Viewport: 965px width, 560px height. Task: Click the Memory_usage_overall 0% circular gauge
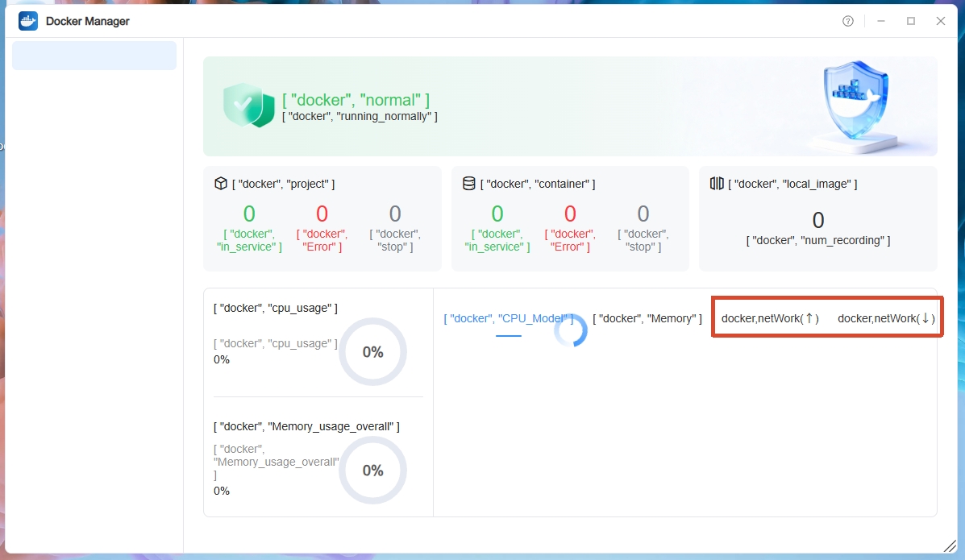(x=373, y=470)
